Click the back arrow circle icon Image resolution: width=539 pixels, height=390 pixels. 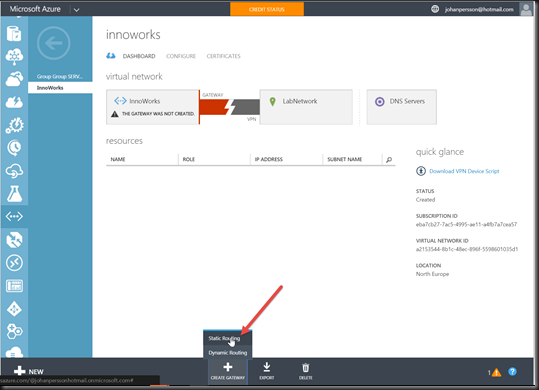(54, 43)
